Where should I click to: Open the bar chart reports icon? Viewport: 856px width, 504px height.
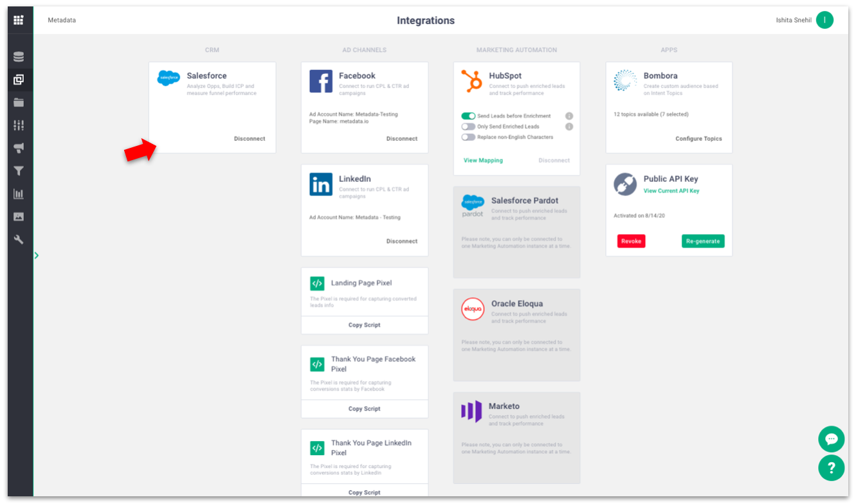click(19, 194)
